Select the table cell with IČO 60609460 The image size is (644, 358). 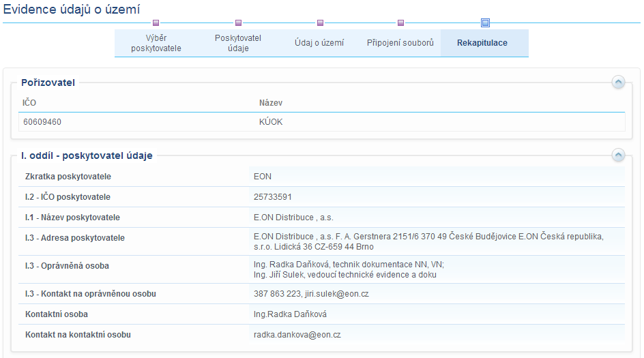coord(42,122)
